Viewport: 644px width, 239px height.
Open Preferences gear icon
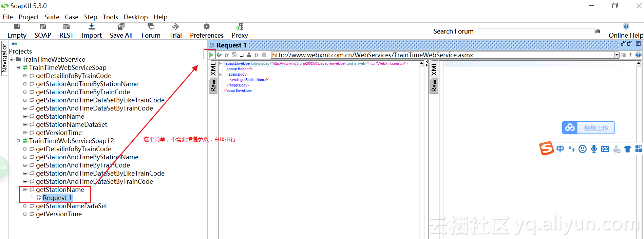[207, 27]
